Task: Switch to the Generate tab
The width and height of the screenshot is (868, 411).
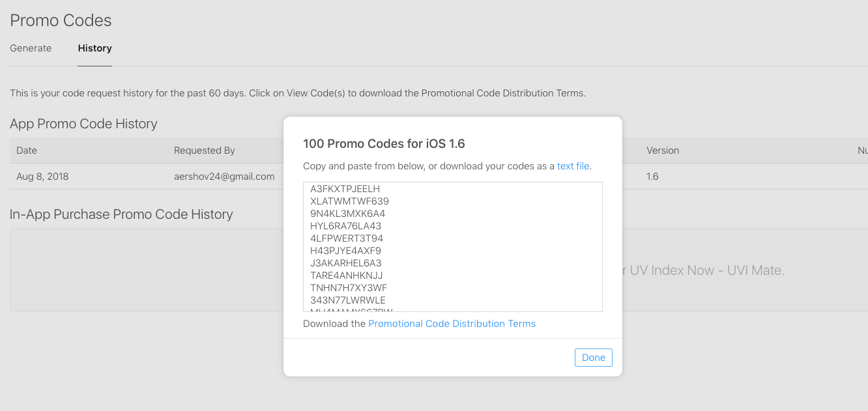Action: (31, 48)
